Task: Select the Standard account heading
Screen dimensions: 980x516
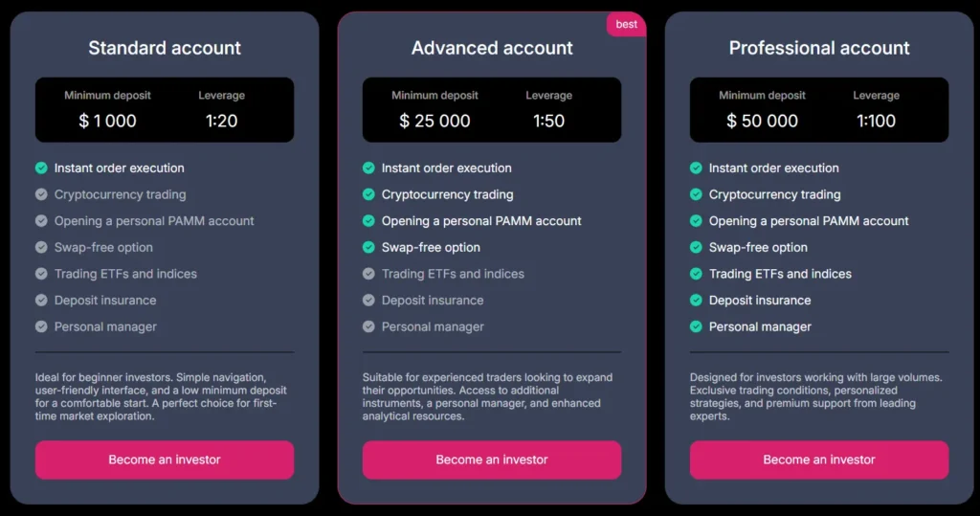Action: click(165, 48)
